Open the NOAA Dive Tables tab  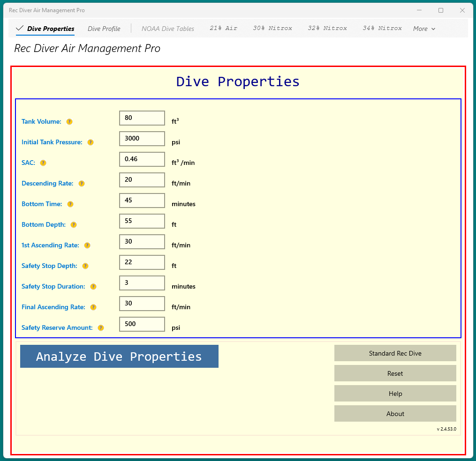point(167,29)
